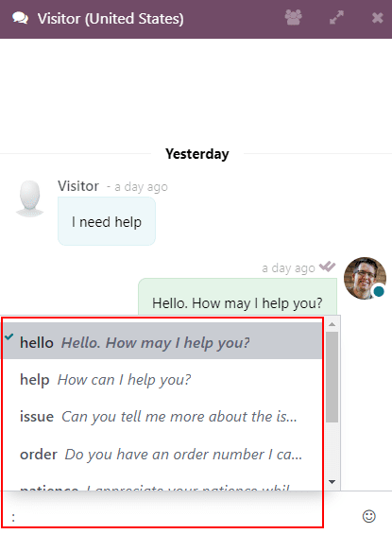The height and width of the screenshot is (534, 392).
Task: Choose the 'order' canned response suggestion
Action: pos(162,455)
